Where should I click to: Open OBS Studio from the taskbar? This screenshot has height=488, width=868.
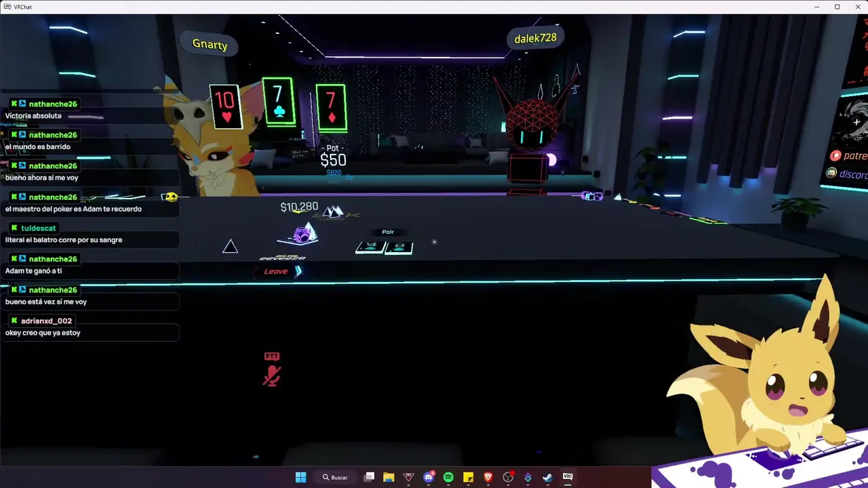tap(508, 477)
